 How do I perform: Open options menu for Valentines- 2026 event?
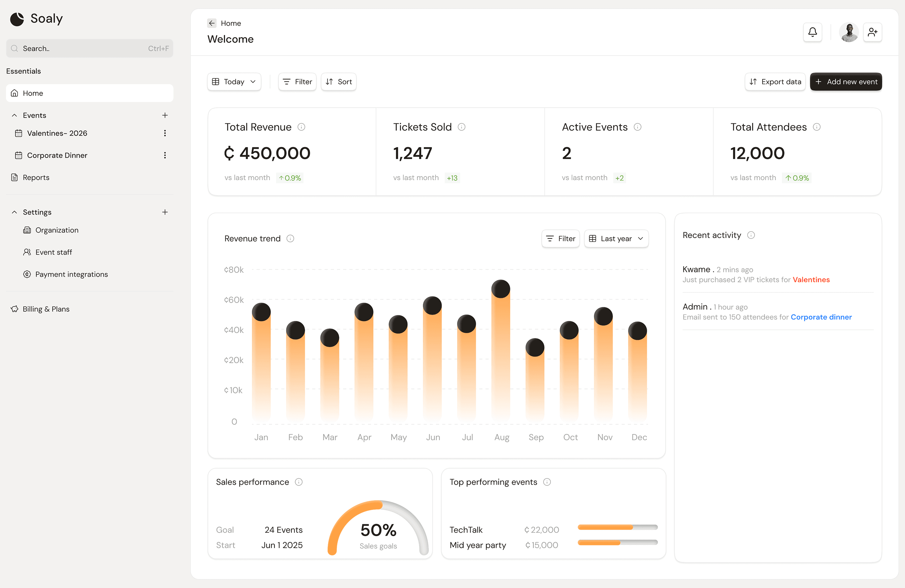tap(165, 133)
